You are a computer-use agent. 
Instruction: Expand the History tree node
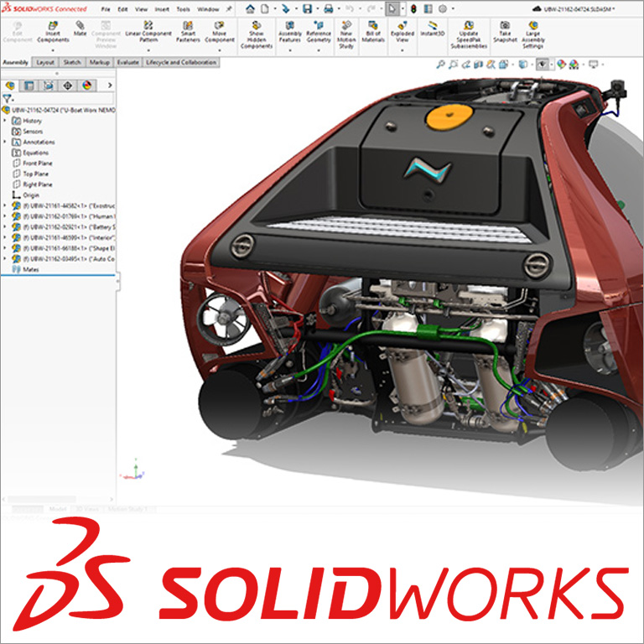click(5, 121)
